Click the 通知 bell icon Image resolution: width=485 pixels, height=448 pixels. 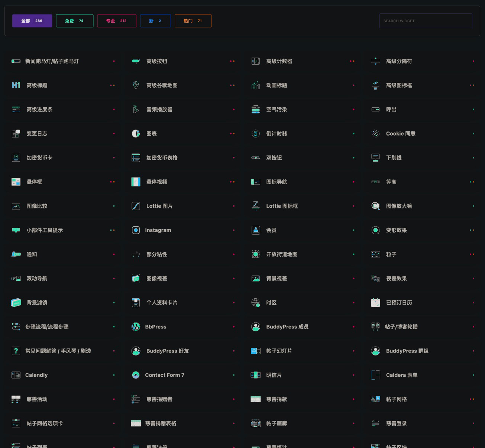click(x=16, y=254)
